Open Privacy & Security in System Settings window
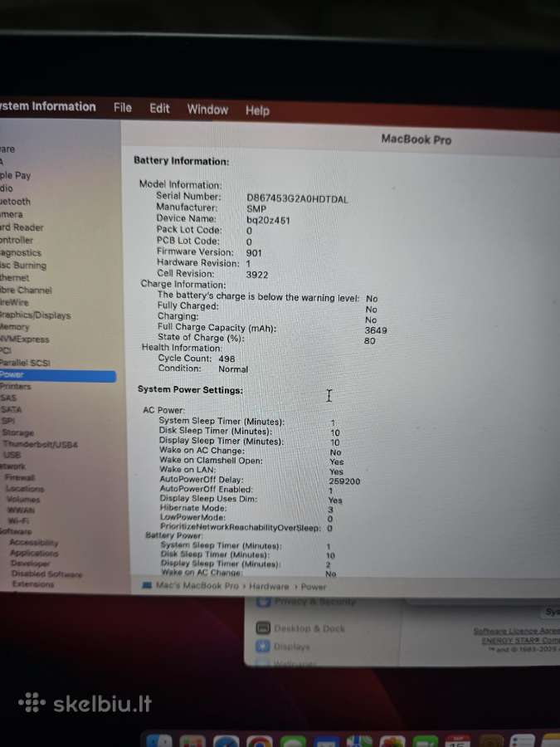The height and width of the screenshot is (747, 560). coord(314,602)
